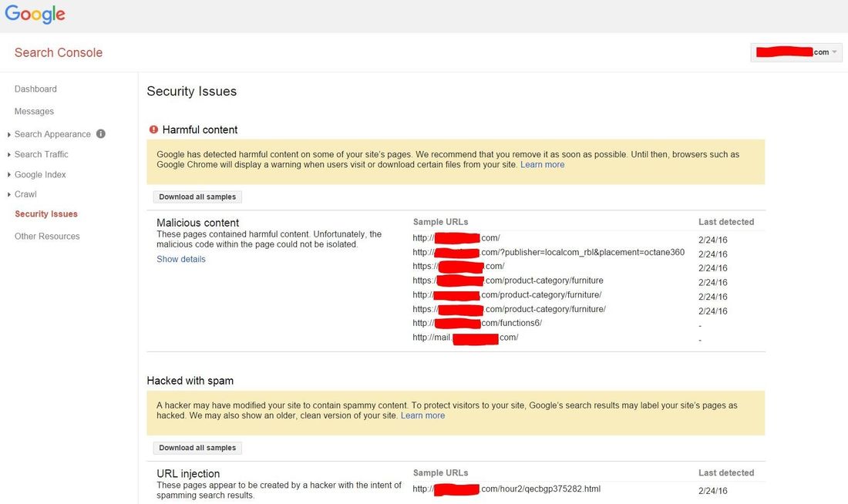Click the Sample URLs header for Malicious content

coord(440,222)
